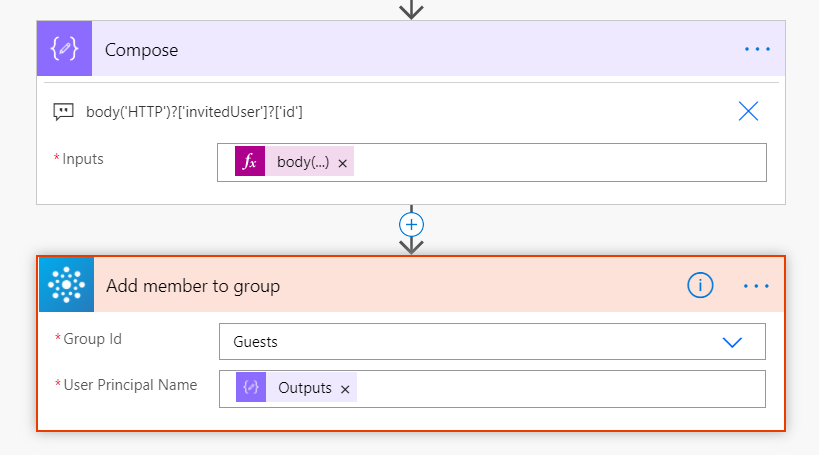
Task: Click the purple Compose action icon
Action: click(64, 50)
